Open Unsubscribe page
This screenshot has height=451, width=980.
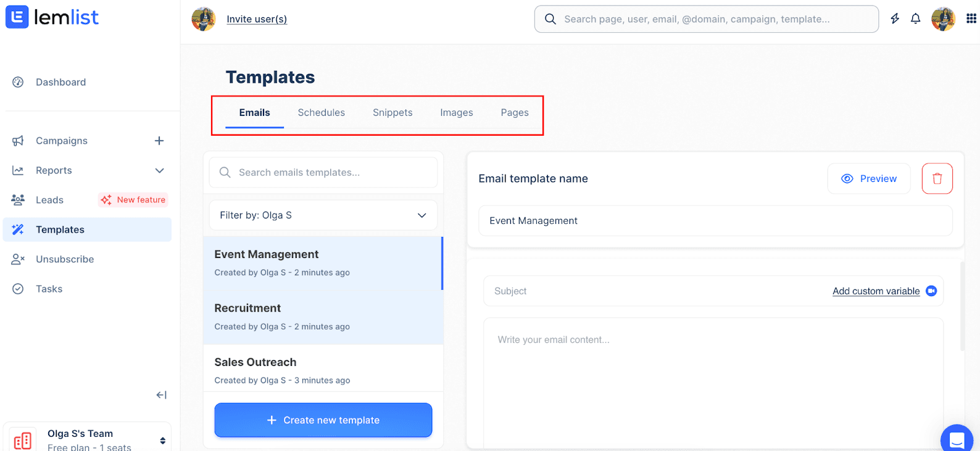click(65, 259)
